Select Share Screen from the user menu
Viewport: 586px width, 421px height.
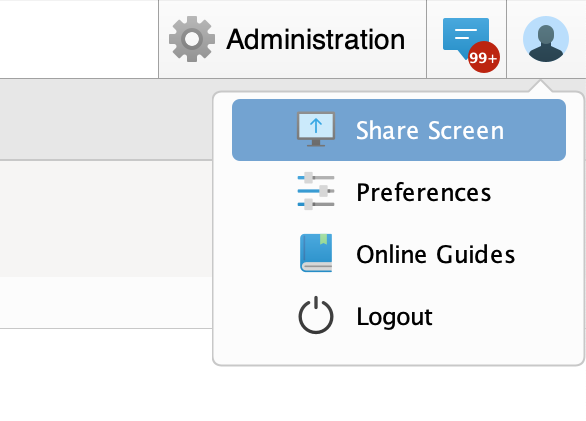point(399,130)
